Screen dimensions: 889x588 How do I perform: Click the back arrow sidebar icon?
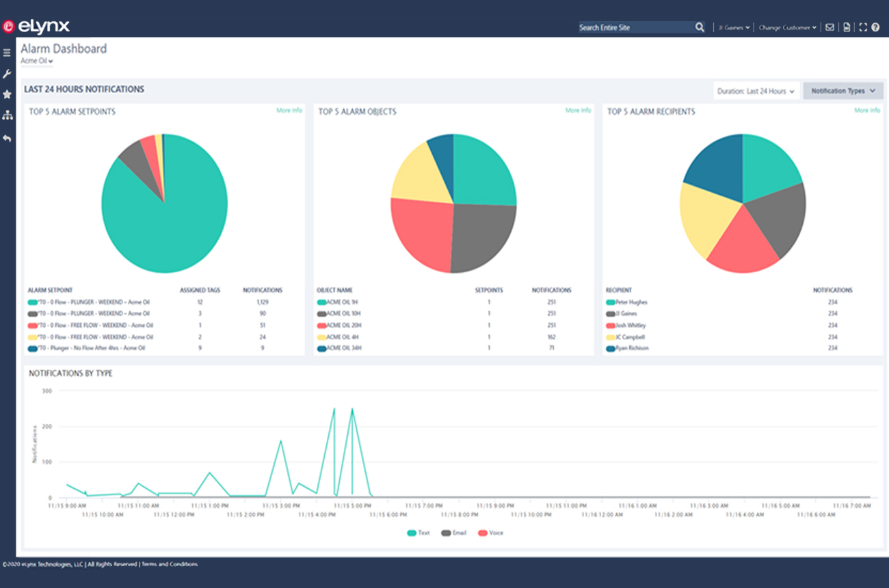(x=7, y=138)
